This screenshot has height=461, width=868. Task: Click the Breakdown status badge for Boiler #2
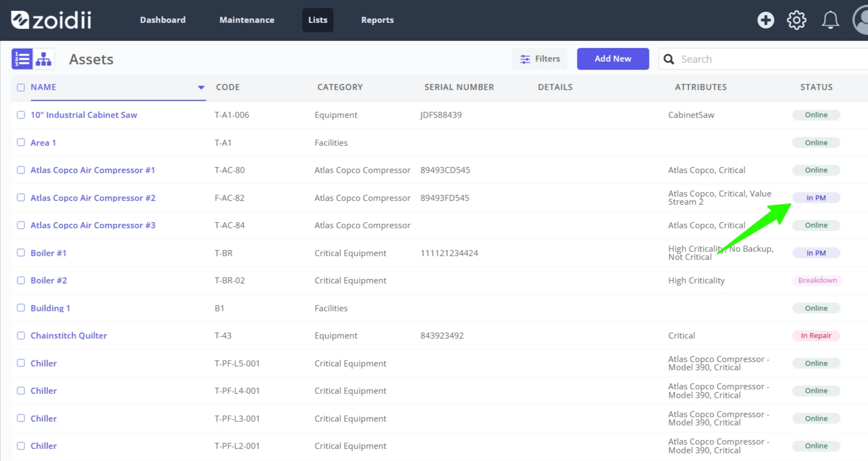pyautogui.click(x=817, y=281)
